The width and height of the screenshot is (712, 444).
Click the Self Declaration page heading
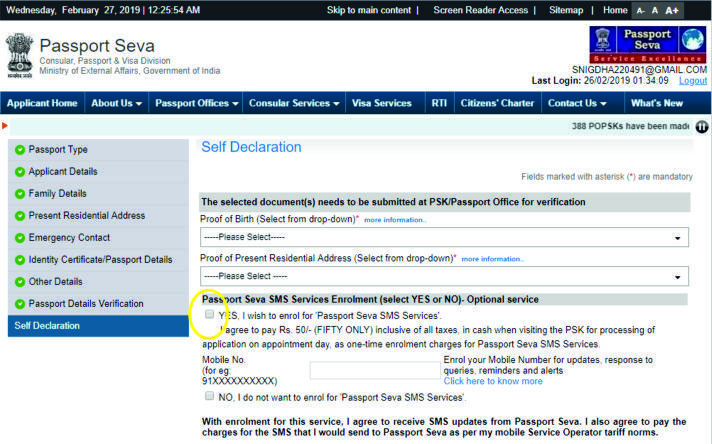(251, 147)
